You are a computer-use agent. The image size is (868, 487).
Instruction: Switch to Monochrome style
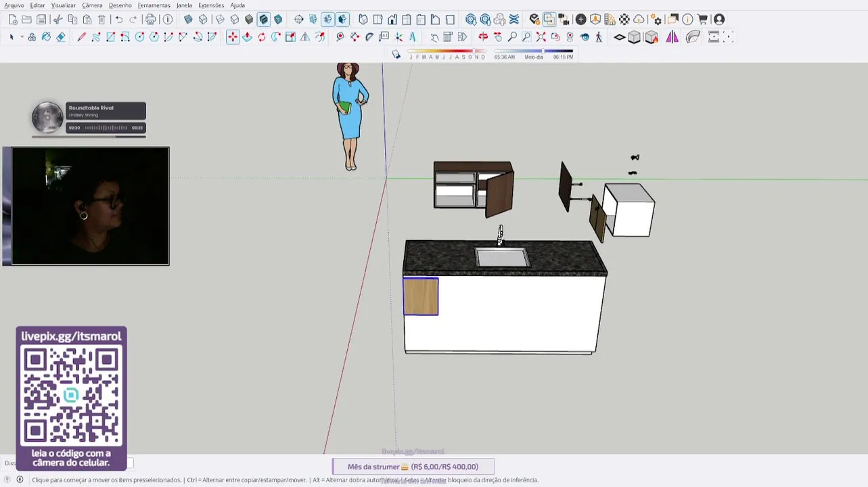(x=278, y=20)
